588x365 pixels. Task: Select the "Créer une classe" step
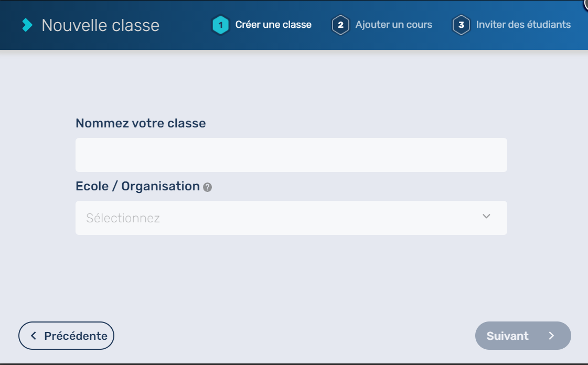point(273,25)
